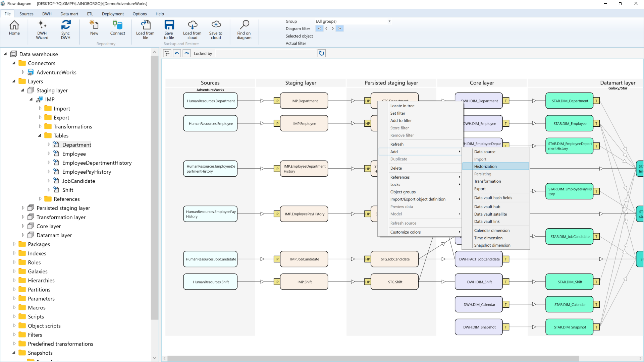Image resolution: width=644 pixels, height=362 pixels.
Task: Click the list layout icon above diagram
Action: (x=167, y=53)
